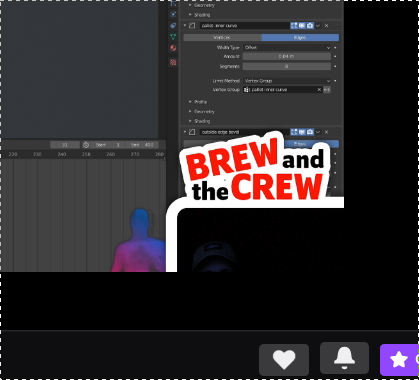419x380 pixels.
Task: Toggle viewport display for outside edge bevel
Action: point(302,132)
